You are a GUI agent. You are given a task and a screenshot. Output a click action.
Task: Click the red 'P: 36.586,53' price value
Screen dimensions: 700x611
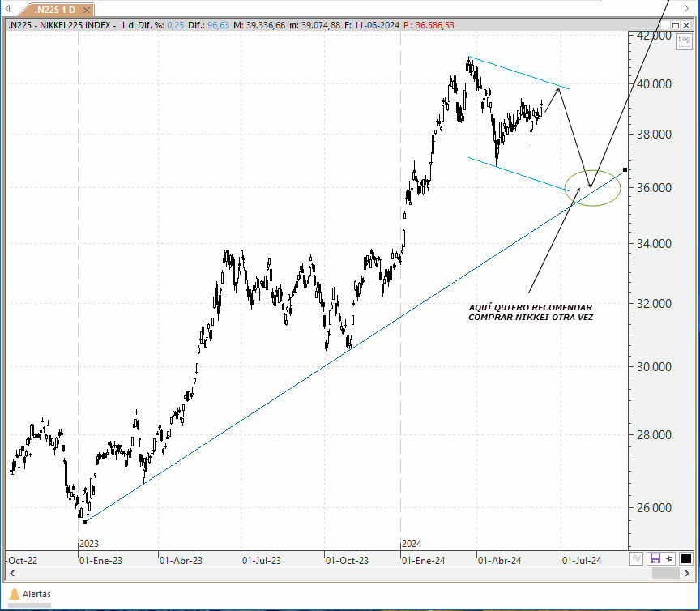(x=429, y=25)
